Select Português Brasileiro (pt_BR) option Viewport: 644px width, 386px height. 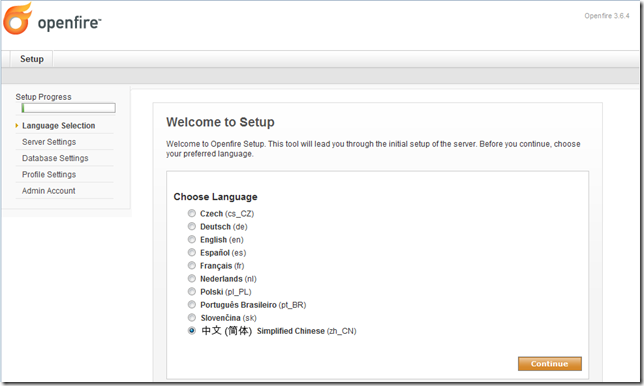192,305
